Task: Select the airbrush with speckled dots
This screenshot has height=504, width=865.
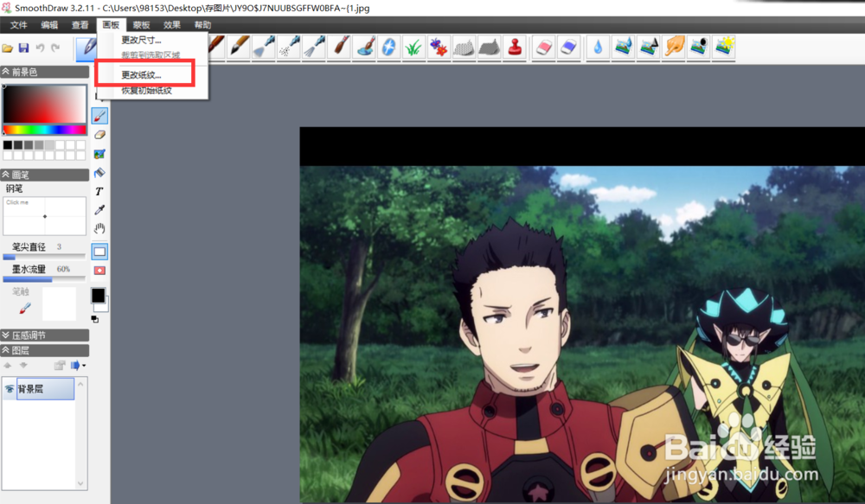Action: 289,47
